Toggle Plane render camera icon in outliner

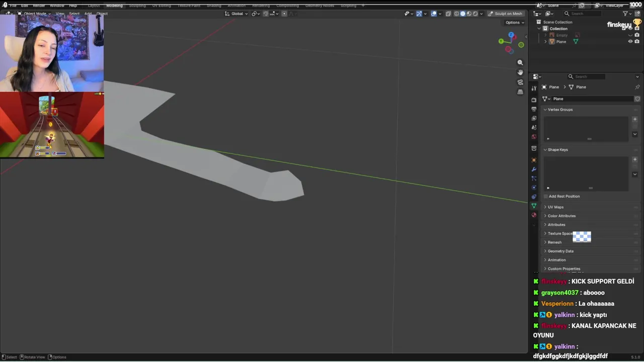tap(637, 42)
